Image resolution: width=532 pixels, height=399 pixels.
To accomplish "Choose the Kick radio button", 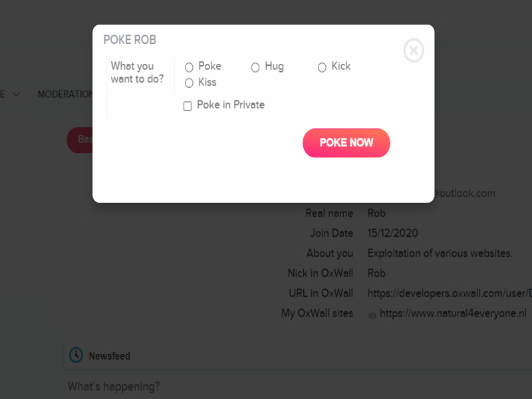I will point(322,67).
